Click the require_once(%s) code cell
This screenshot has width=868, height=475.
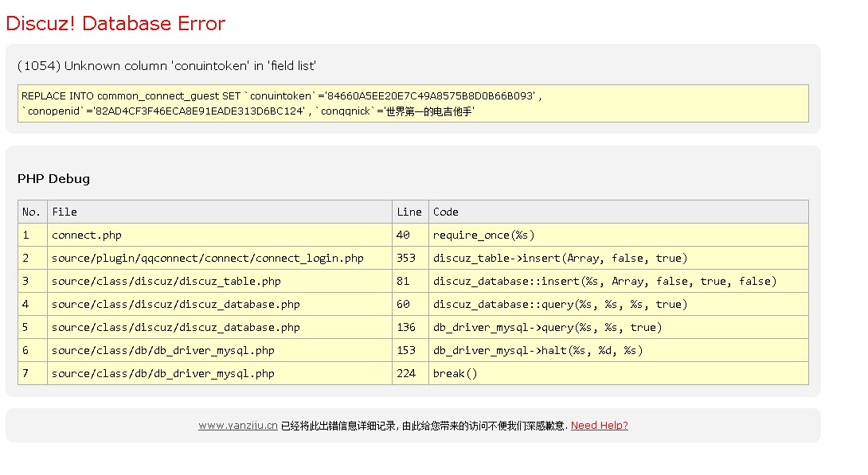[x=483, y=235]
